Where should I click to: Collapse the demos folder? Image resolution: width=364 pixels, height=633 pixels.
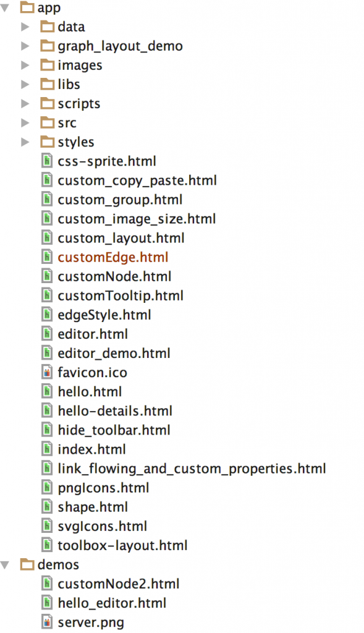tap(5, 565)
